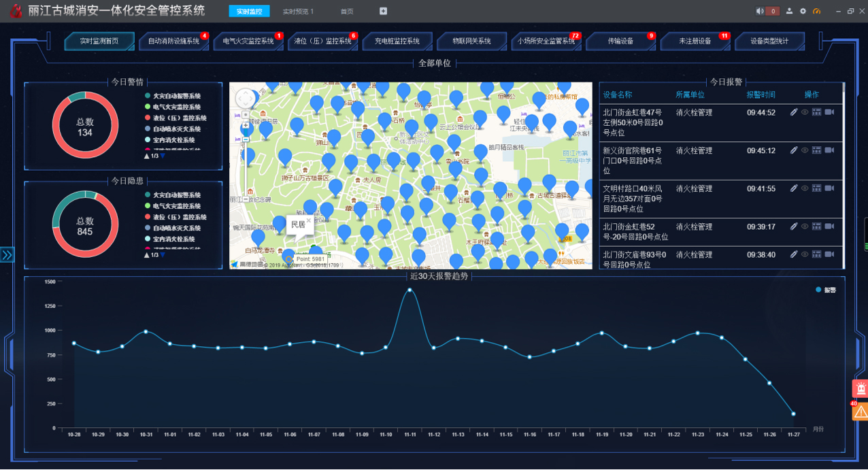Screen dimensions: 868x470
Task: Click the 11-11 peak data point
Action: [410, 290]
